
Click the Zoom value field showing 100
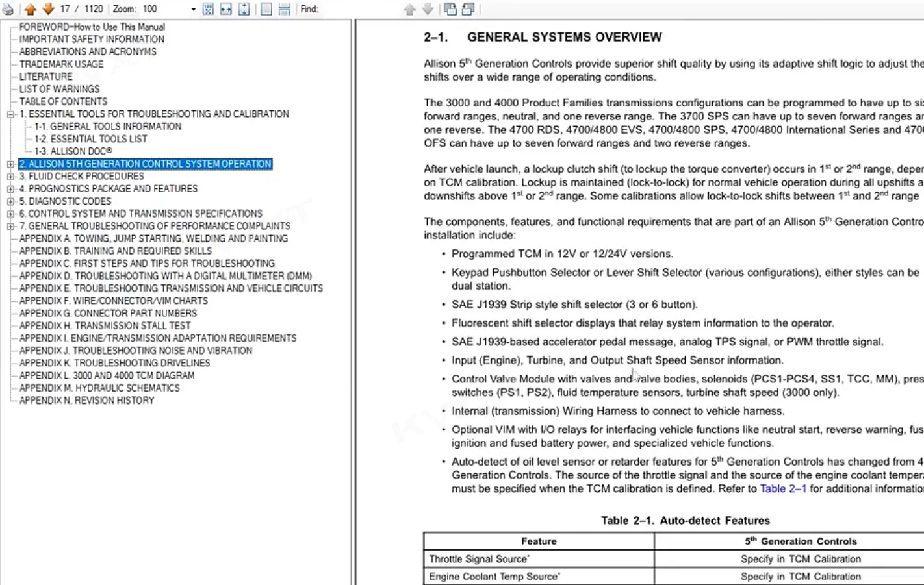point(164,9)
